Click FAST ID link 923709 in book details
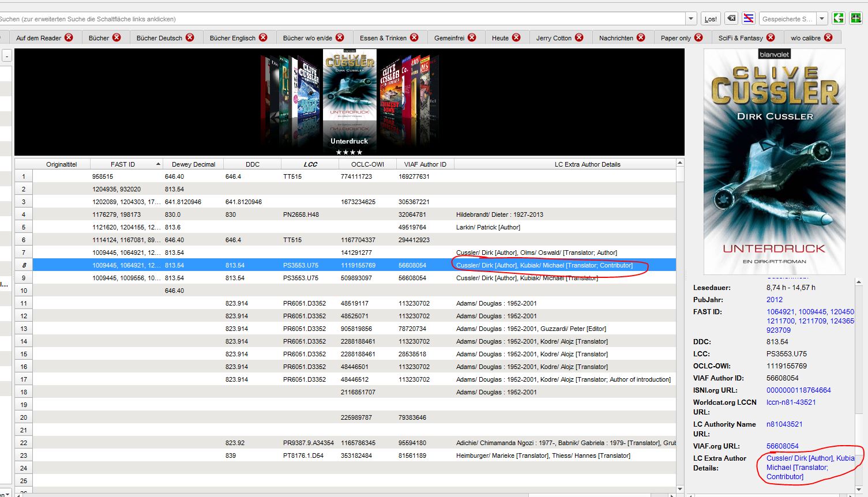The image size is (868, 497). (779, 330)
